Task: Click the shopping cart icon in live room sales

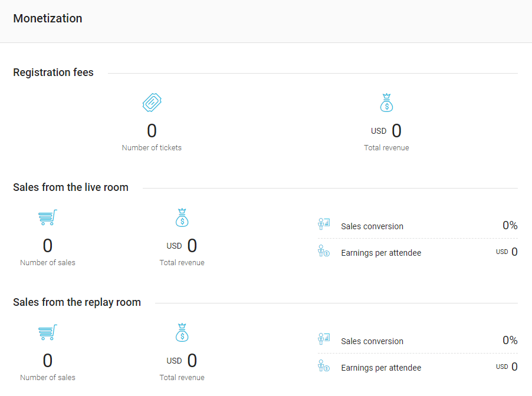Action: click(48, 217)
